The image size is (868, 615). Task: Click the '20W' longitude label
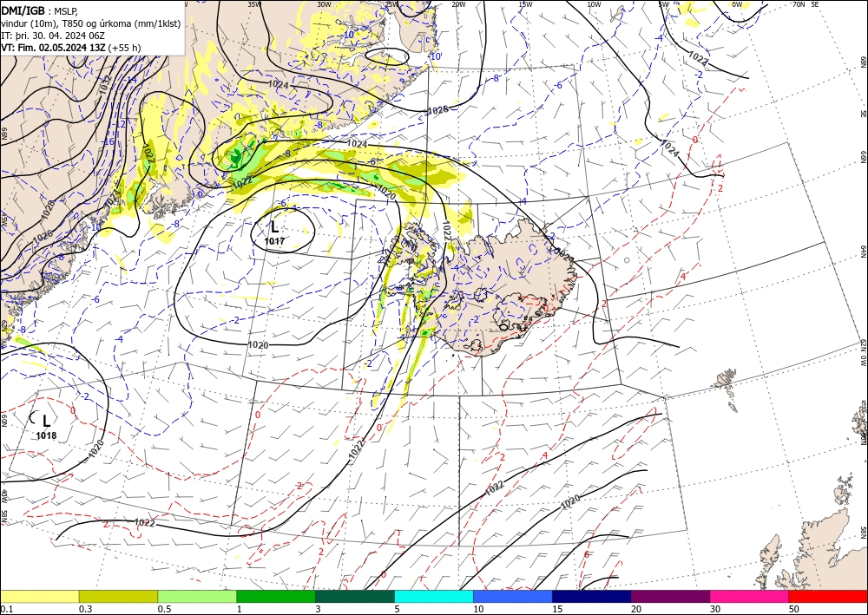point(458,4)
